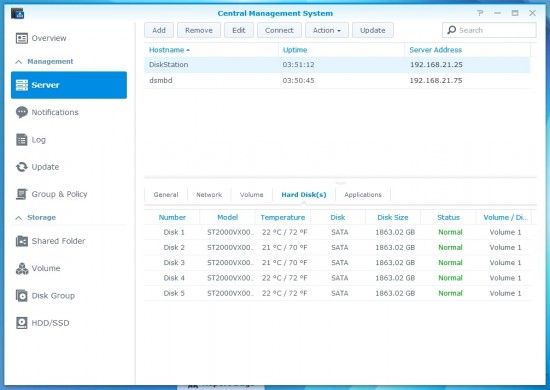This screenshot has width=550, height=390.
Task: Sort by the Uptime column header
Action: tap(342, 50)
